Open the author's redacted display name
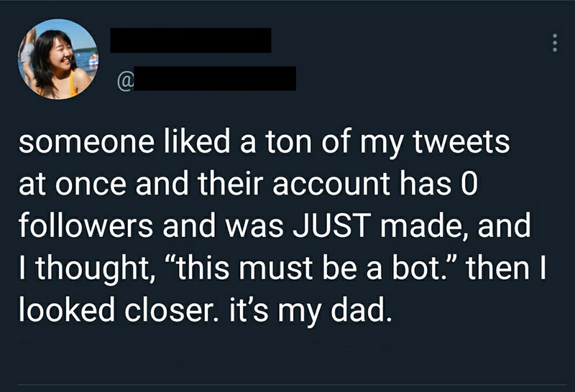575x392 pixels. [x=190, y=40]
